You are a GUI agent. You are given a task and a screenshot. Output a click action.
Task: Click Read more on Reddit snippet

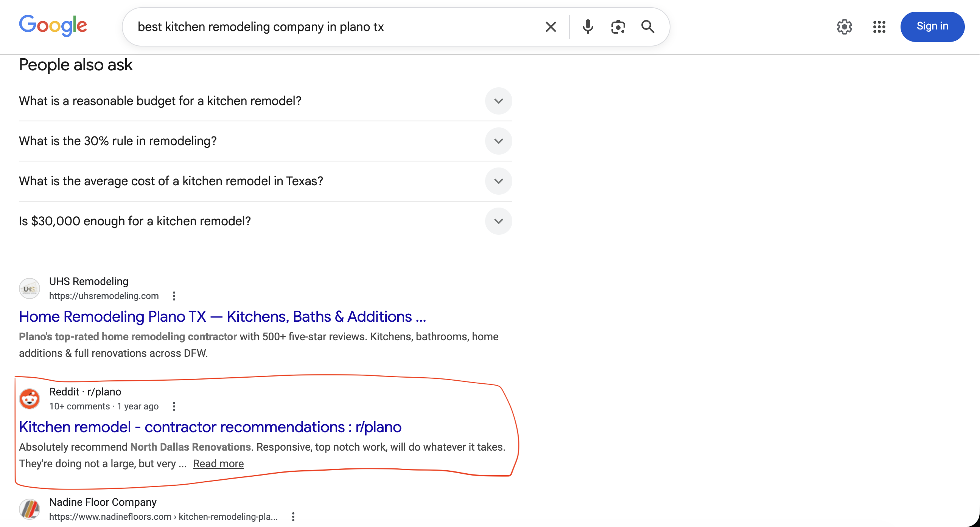pos(218,464)
